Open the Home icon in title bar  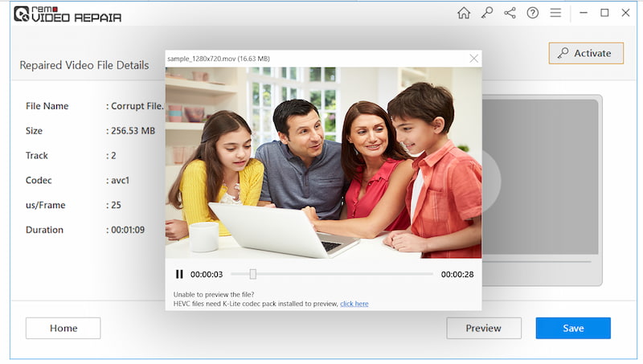pyautogui.click(x=464, y=13)
